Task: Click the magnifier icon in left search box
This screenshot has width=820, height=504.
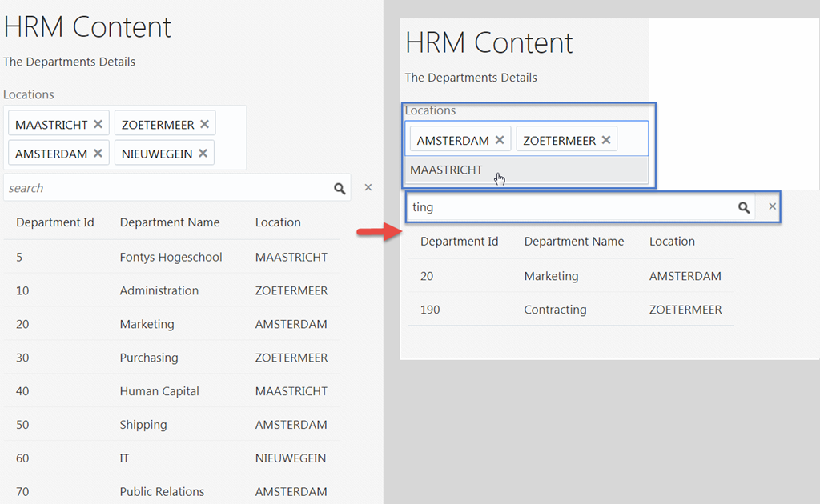Action: (x=340, y=188)
